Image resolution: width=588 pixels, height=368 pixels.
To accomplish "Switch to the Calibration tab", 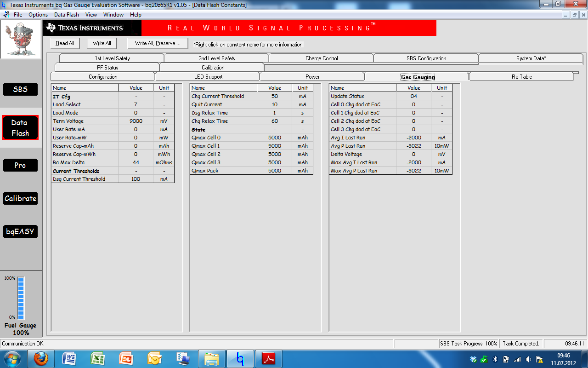I will (x=213, y=68).
